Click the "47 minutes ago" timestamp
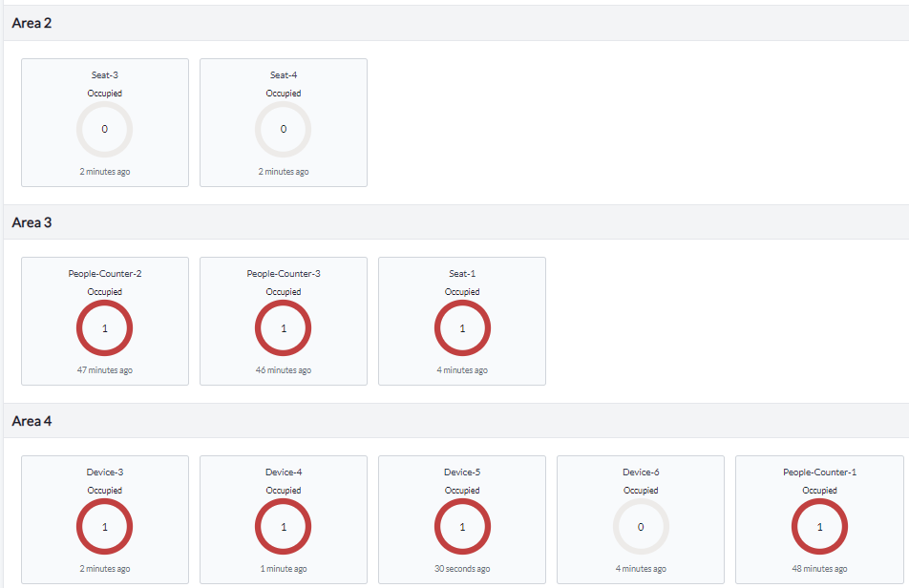The width and height of the screenshot is (909, 588). click(x=105, y=370)
